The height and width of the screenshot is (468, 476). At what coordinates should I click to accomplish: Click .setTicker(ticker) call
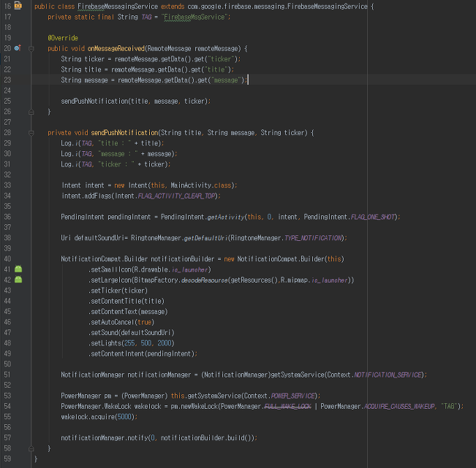pos(118,290)
